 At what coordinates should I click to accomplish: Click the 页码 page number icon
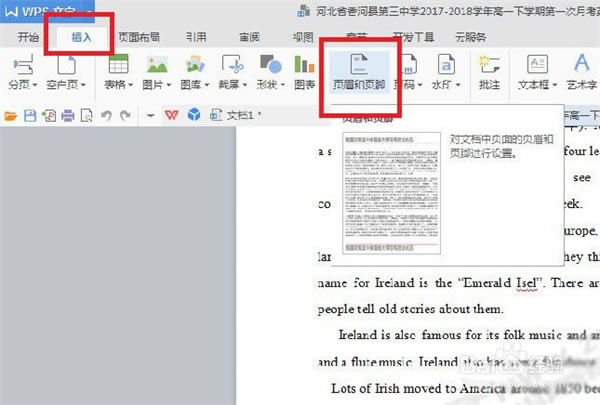409,64
